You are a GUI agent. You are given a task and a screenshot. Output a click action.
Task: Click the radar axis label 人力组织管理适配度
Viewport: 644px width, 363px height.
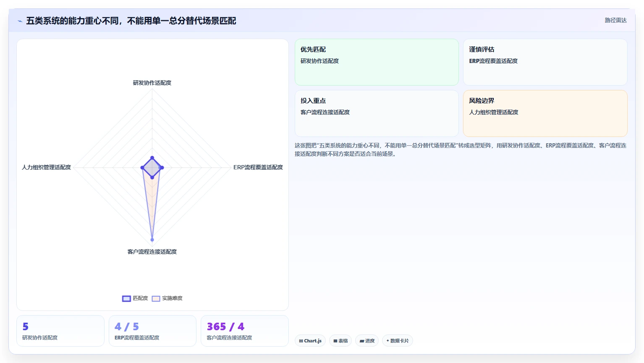(x=46, y=167)
